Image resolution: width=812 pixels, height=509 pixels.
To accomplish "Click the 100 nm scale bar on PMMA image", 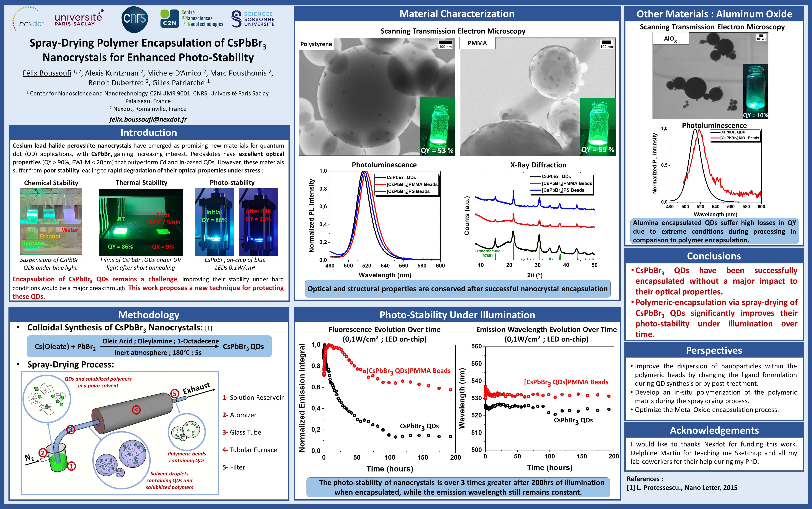I will pyautogui.click(x=606, y=44).
